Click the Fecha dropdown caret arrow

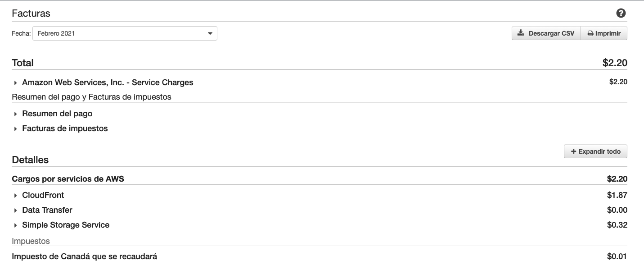210,33
